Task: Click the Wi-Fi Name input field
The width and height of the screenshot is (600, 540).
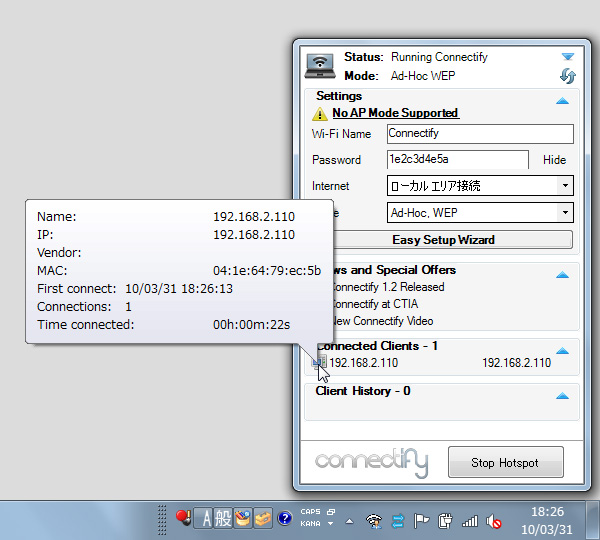Action: click(480, 134)
